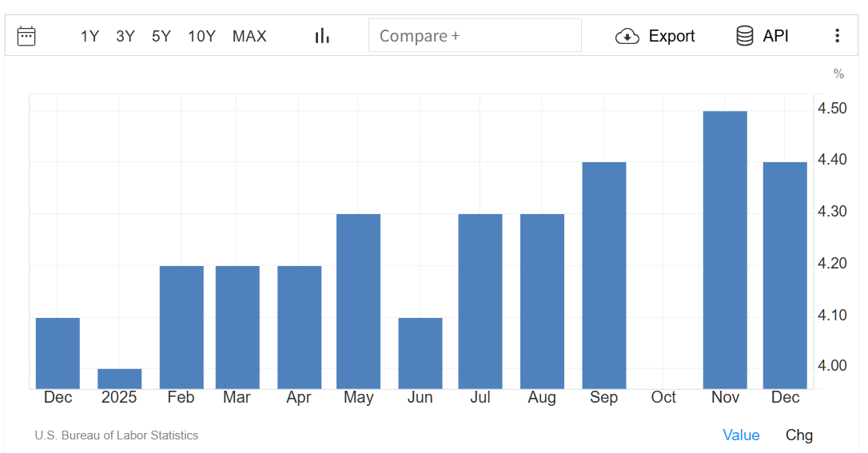868x453 pixels.
Task: Switch chart to Value view
Action: coord(741,435)
